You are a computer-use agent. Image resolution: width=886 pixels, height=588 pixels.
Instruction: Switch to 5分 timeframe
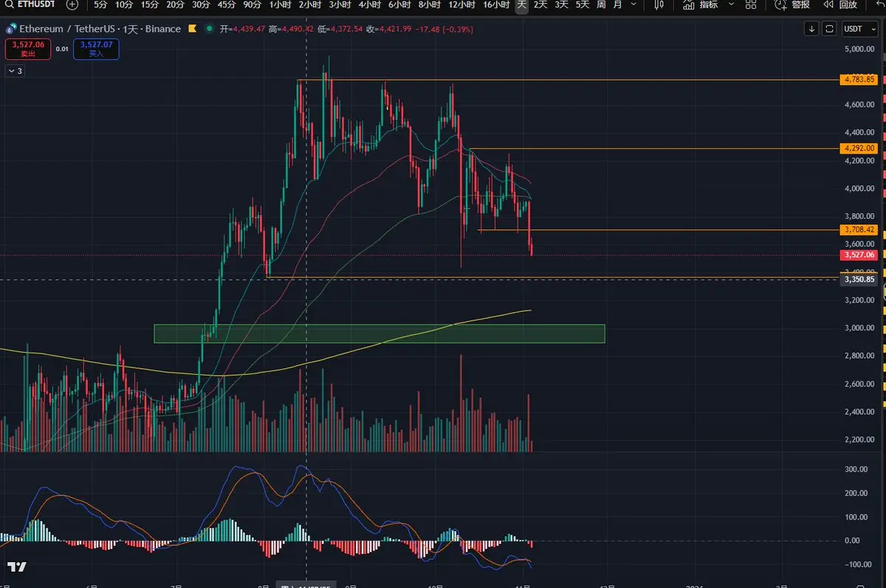100,4
